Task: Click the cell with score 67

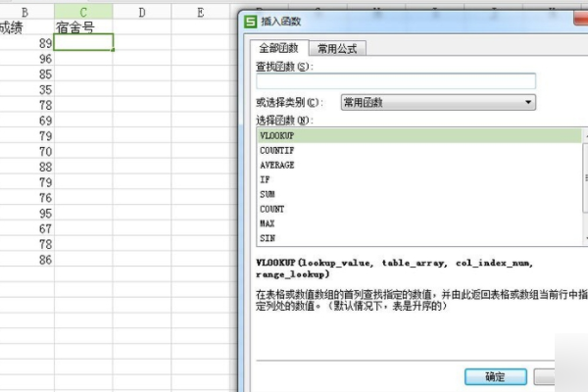Action: click(x=26, y=228)
